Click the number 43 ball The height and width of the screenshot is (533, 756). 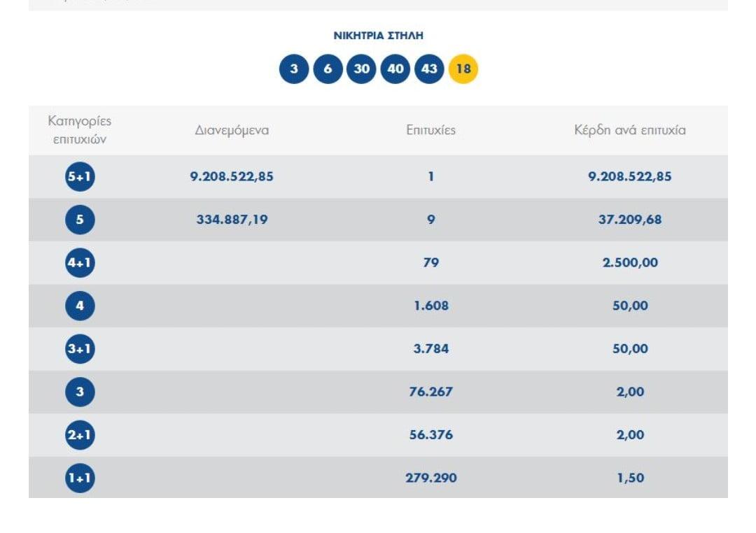429,69
